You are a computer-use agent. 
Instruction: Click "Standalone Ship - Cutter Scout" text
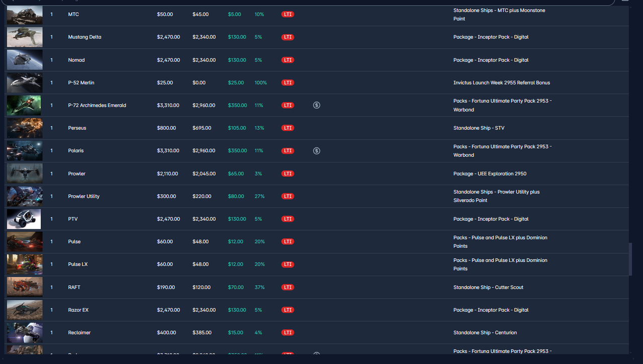tap(488, 288)
